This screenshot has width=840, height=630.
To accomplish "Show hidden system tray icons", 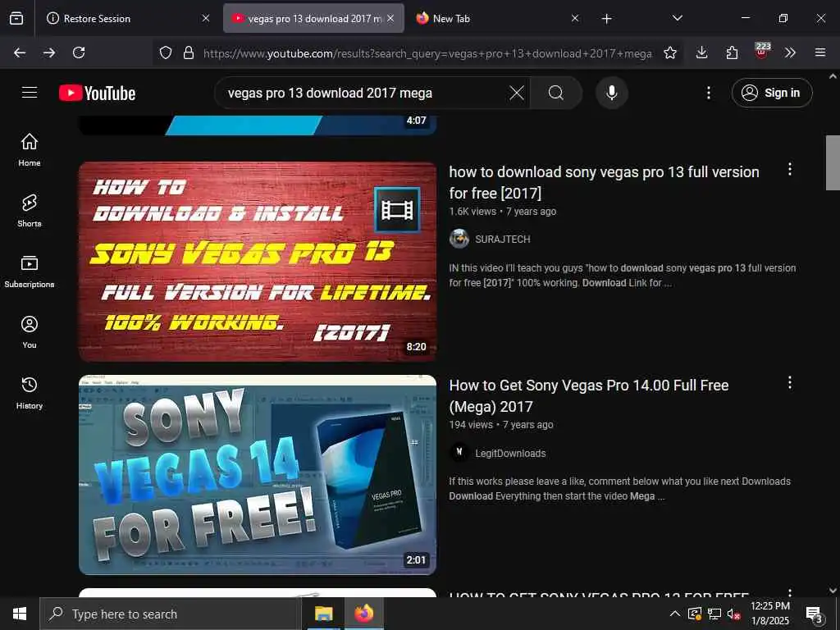I will pyautogui.click(x=675, y=614).
